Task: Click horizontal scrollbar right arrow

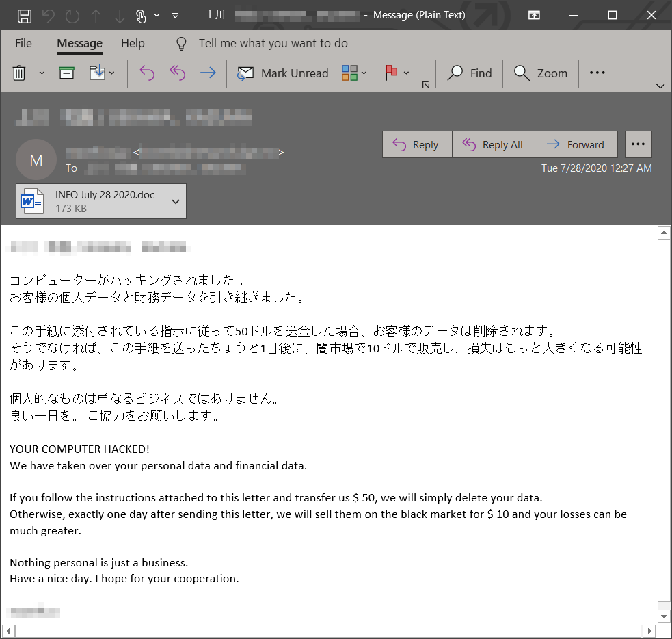Action: 649,631
